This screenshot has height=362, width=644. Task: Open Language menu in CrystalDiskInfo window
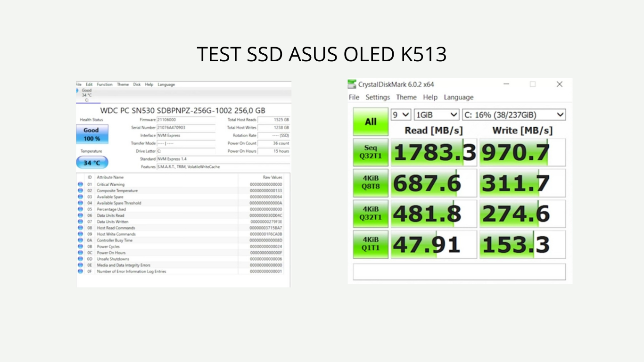click(x=166, y=84)
